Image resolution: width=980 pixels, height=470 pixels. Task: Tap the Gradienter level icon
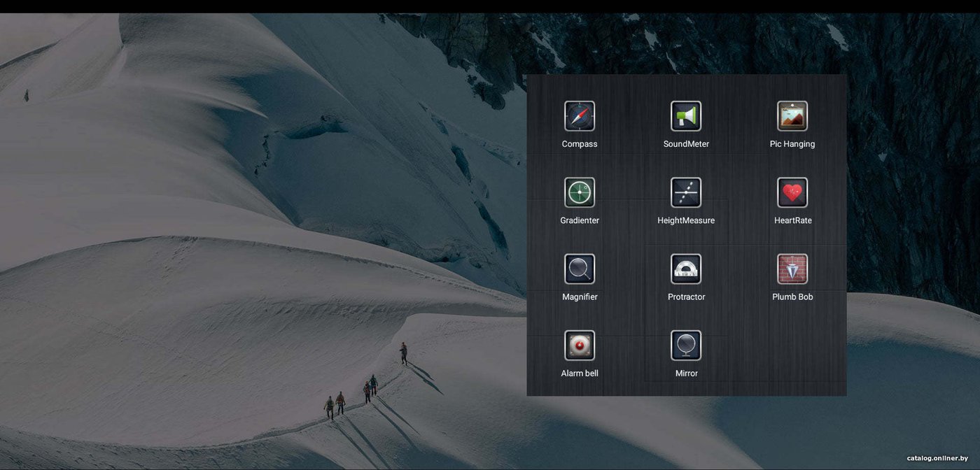tap(580, 192)
